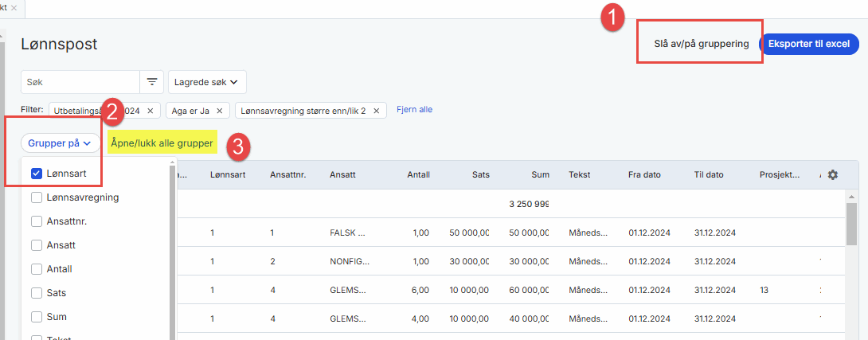Screen dimensions: 868x340
Task: Check the Ansattnr. grouping option
Action: pos(37,221)
